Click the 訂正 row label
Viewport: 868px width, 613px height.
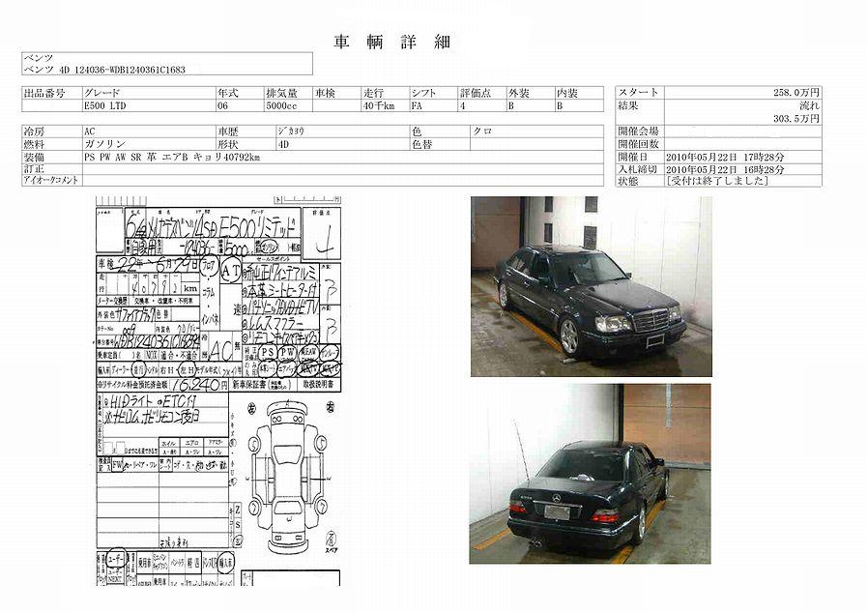pos(34,169)
